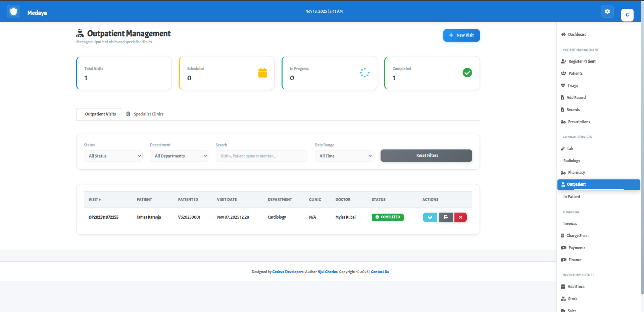Image resolution: width=644 pixels, height=312 pixels.
Task: Open the All Departments dropdown
Action: [x=179, y=156]
